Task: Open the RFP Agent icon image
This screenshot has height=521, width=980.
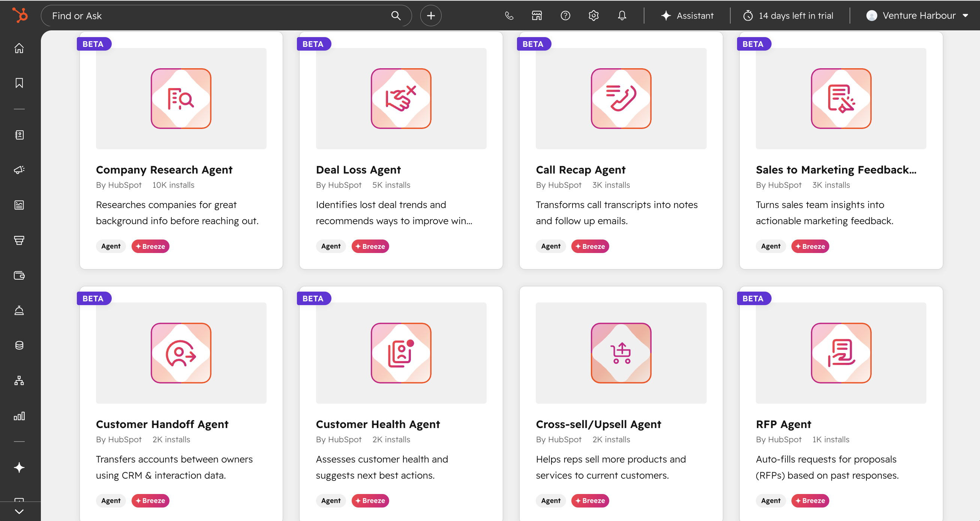Action: (841, 353)
